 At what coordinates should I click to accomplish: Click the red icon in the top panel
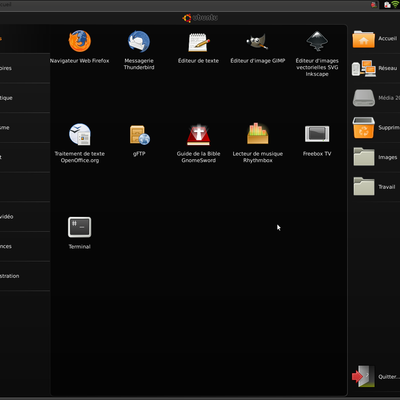(374, 5)
